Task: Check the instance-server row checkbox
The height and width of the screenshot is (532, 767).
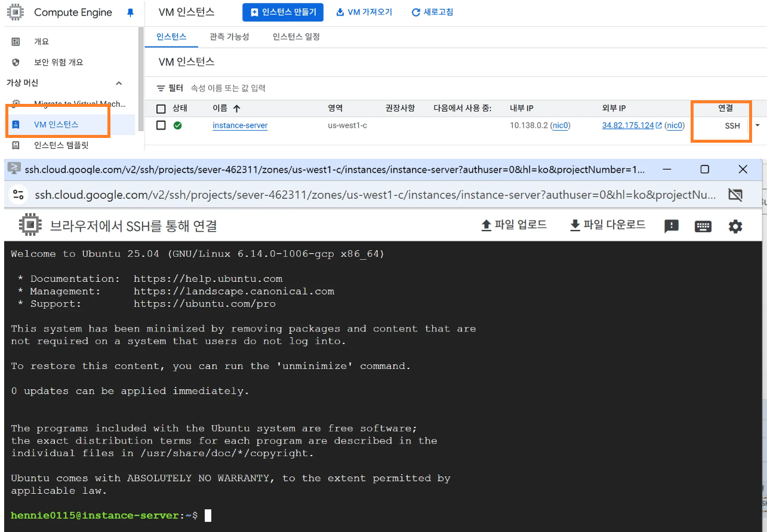Action: [161, 125]
